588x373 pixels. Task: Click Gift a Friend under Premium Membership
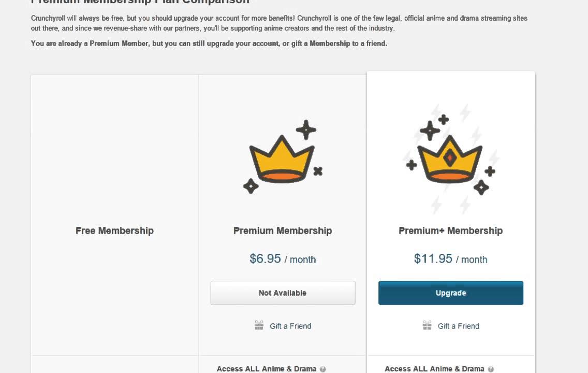[290, 326]
